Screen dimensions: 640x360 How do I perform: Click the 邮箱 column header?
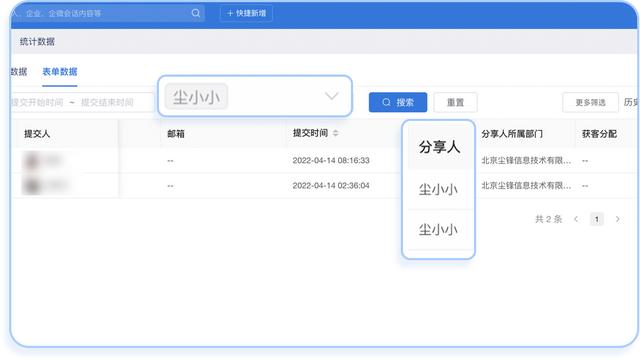pos(176,133)
